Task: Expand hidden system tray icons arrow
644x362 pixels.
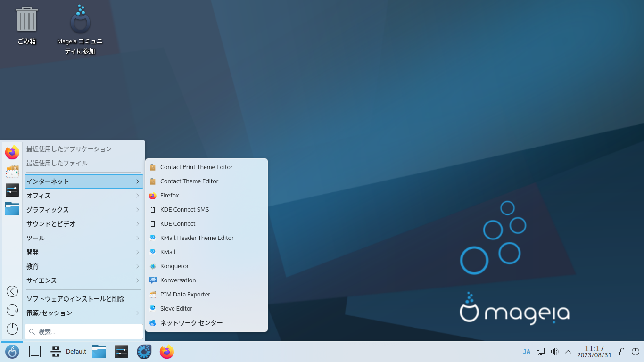Action: pyautogui.click(x=568, y=352)
